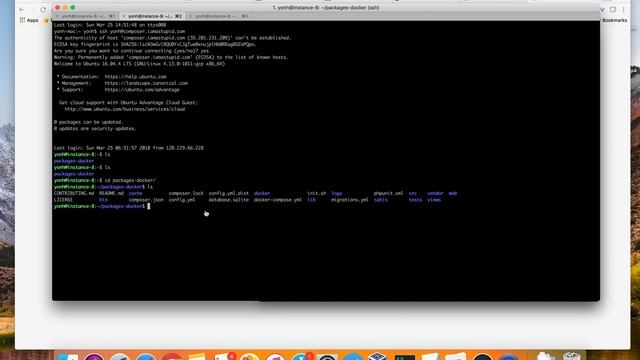640x360 pixels.
Task: Click the docker directory name in listing
Action: [262, 193]
